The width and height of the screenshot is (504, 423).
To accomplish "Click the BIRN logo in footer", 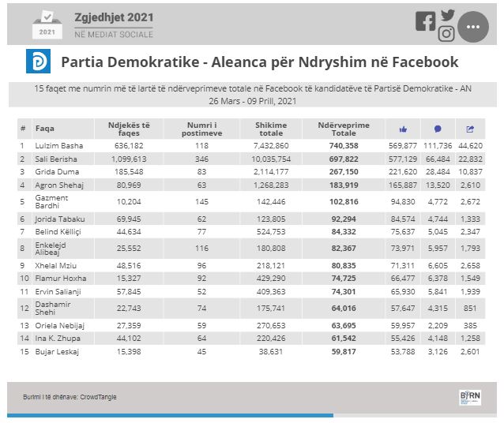I will coord(470,396).
